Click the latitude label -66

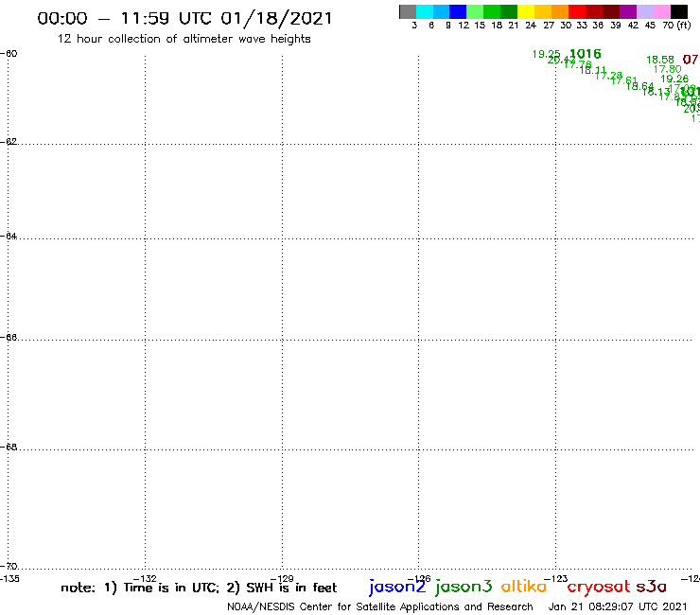(x=9, y=337)
